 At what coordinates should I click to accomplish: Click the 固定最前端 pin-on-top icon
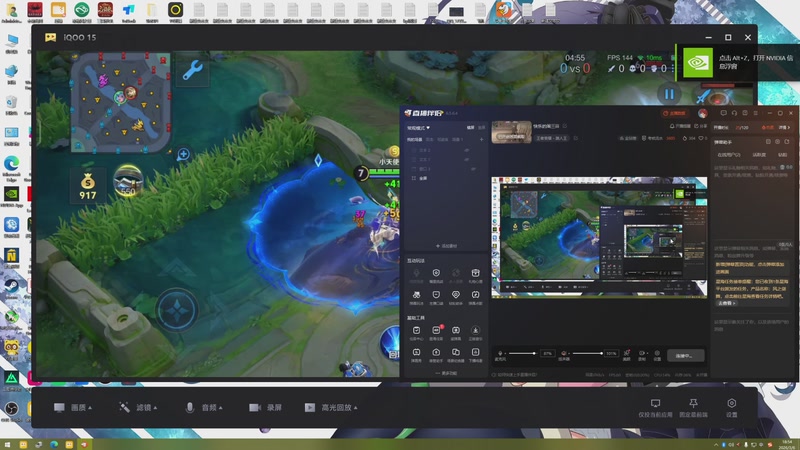pos(693,408)
